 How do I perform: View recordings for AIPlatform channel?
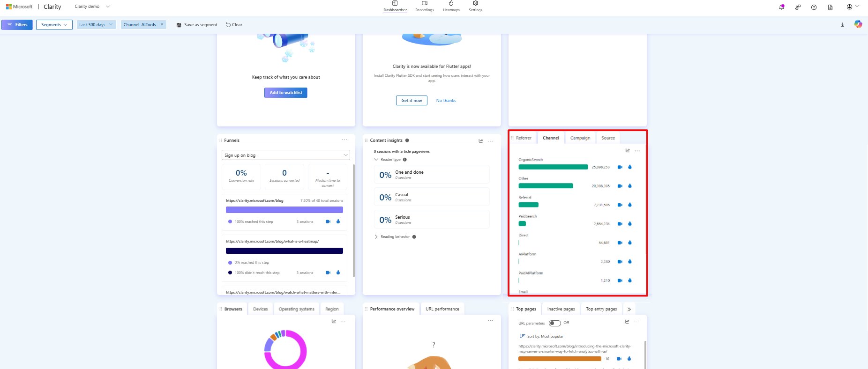pos(620,262)
